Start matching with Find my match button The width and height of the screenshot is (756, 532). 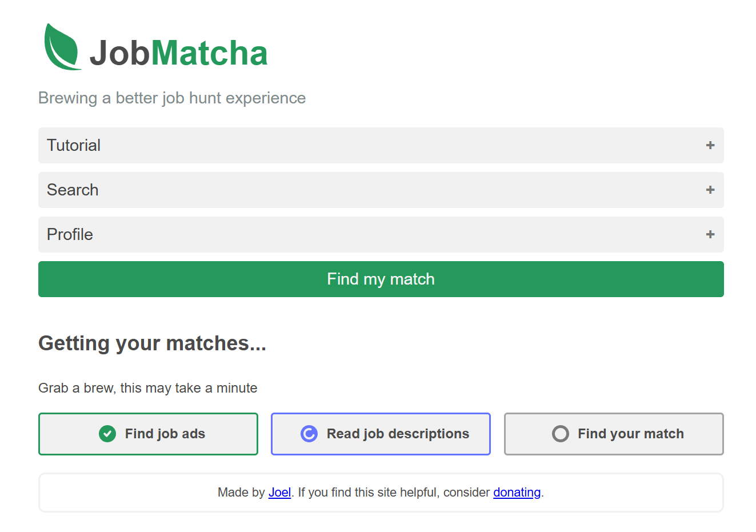pyautogui.click(x=381, y=279)
